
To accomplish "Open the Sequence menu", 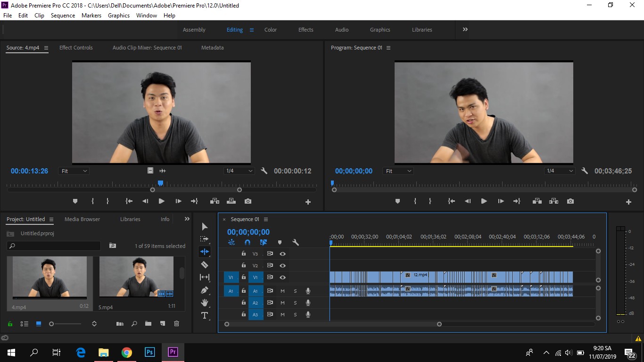I will pyautogui.click(x=63, y=16).
